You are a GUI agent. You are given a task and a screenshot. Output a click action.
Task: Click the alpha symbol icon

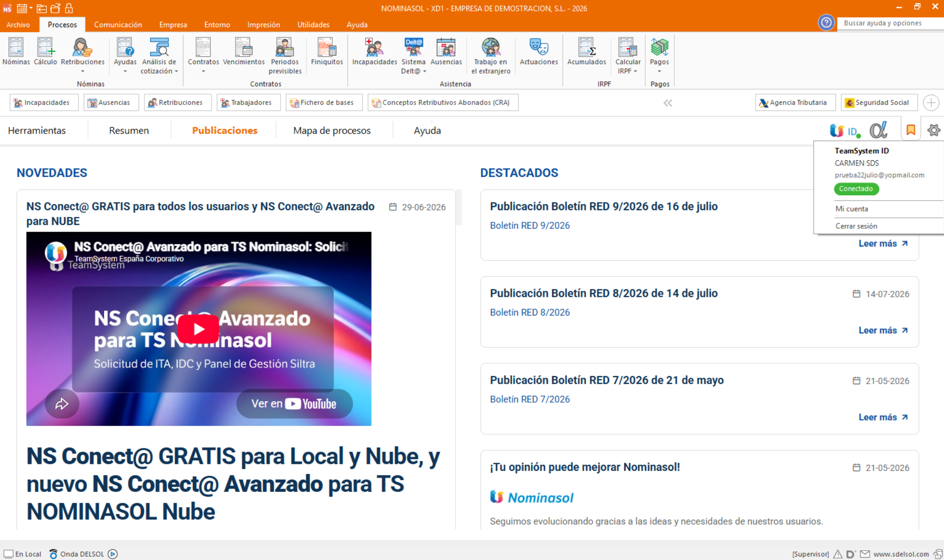[x=878, y=130]
